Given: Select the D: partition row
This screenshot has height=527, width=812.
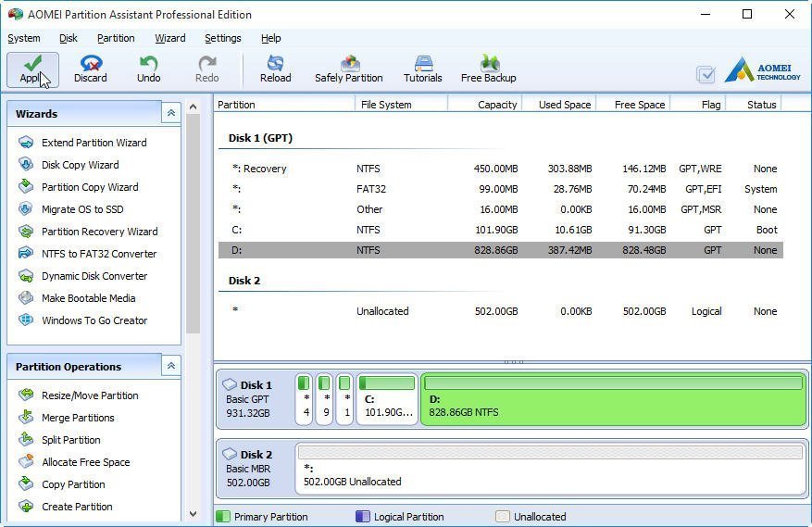Looking at the screenshot, I should click(500, 250).
